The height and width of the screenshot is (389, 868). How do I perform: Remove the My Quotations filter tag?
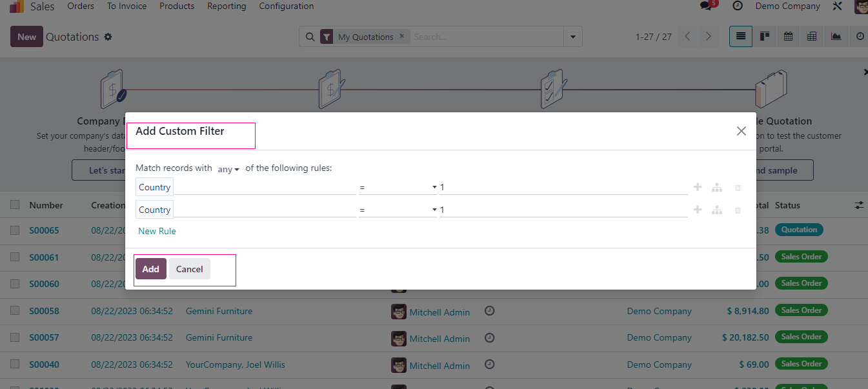(x=402, y=36)
